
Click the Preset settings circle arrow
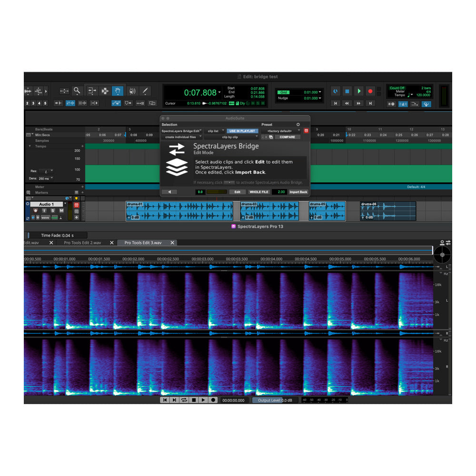point(298,124)
